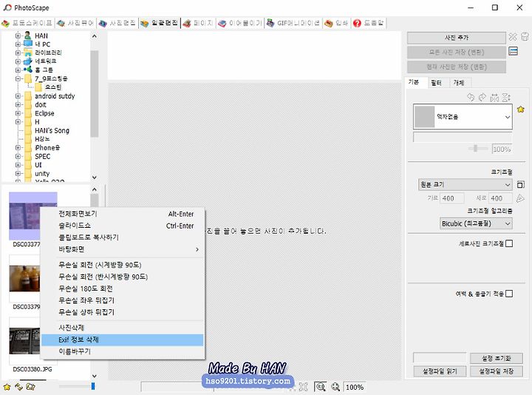Click the resize preset icon next to 원본 크기
532x395 pixels.
[521, 184]
